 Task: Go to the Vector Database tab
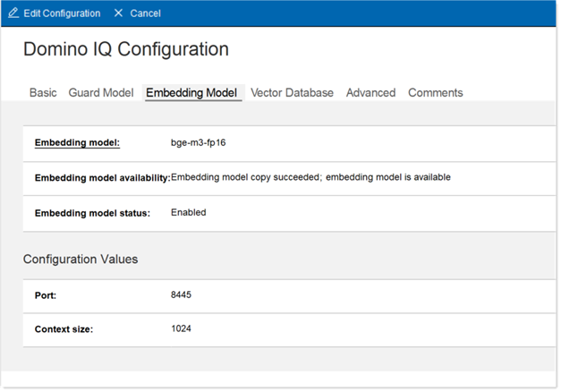pyautogui.click(x=292, y=93)
